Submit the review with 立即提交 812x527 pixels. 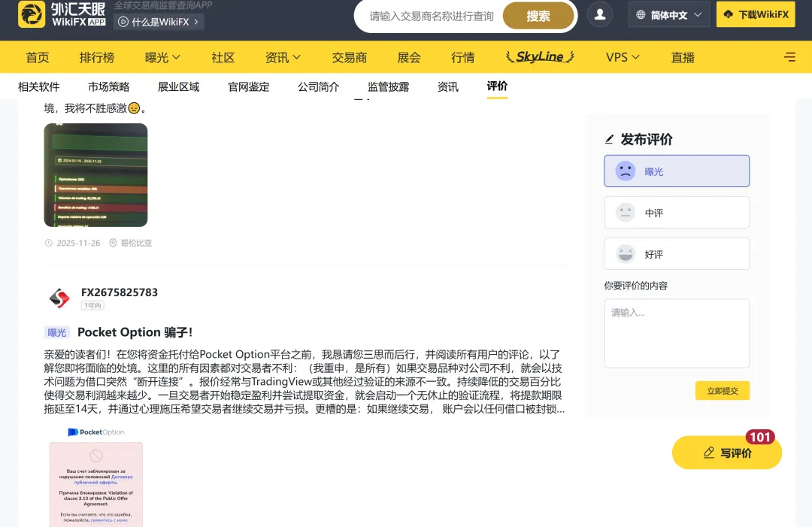tap(723, 391)
